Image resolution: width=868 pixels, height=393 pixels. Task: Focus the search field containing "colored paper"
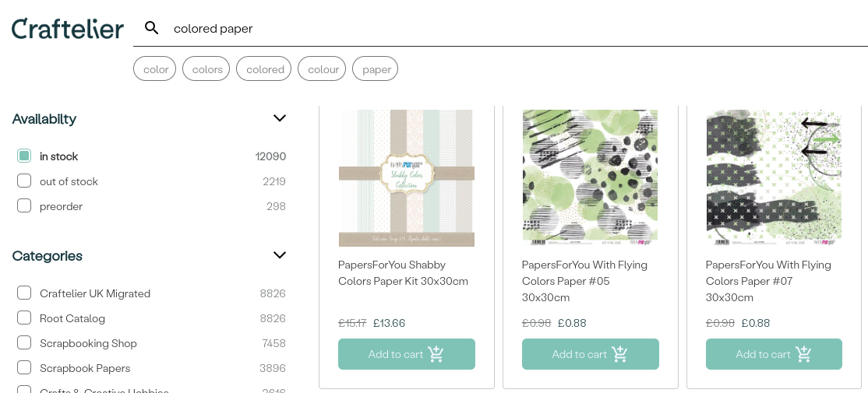(468, 28)
